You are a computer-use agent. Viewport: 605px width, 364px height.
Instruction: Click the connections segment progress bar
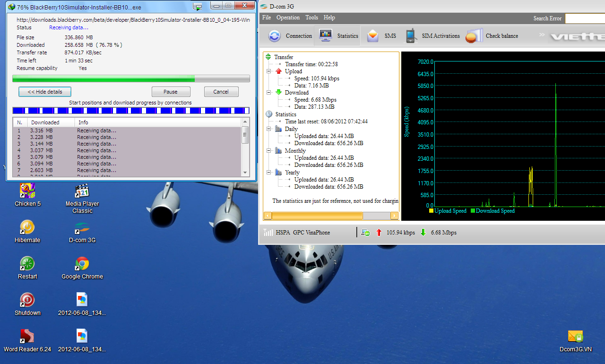tap(131, 110)
